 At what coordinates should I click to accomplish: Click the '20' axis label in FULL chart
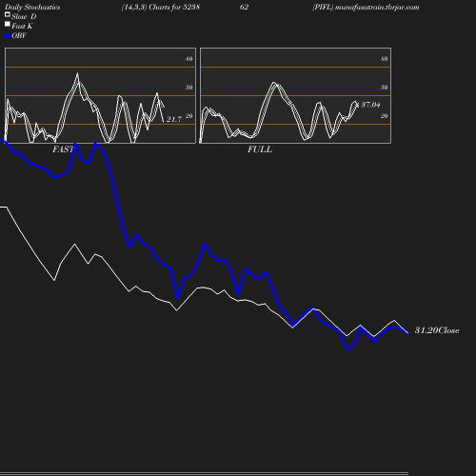tap(385, 116)
